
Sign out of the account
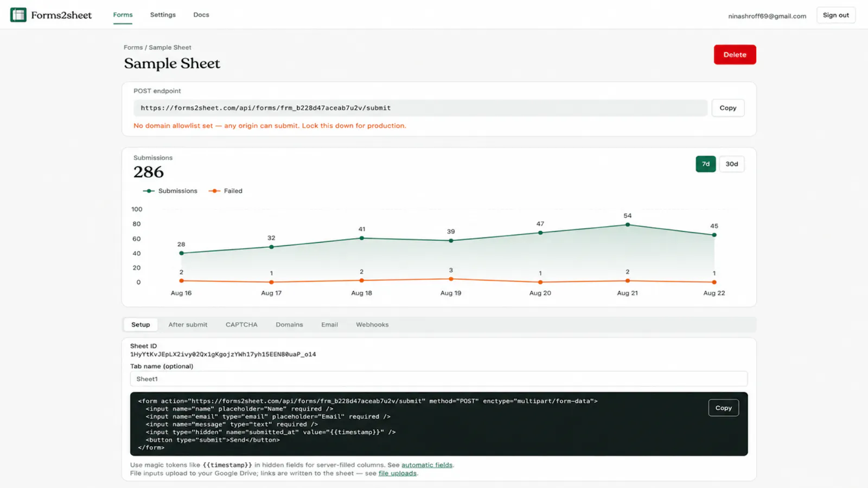(835, 15)
